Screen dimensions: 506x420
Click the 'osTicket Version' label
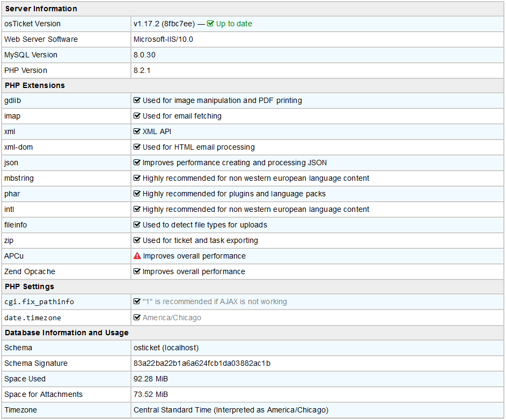tap(32, 24)
